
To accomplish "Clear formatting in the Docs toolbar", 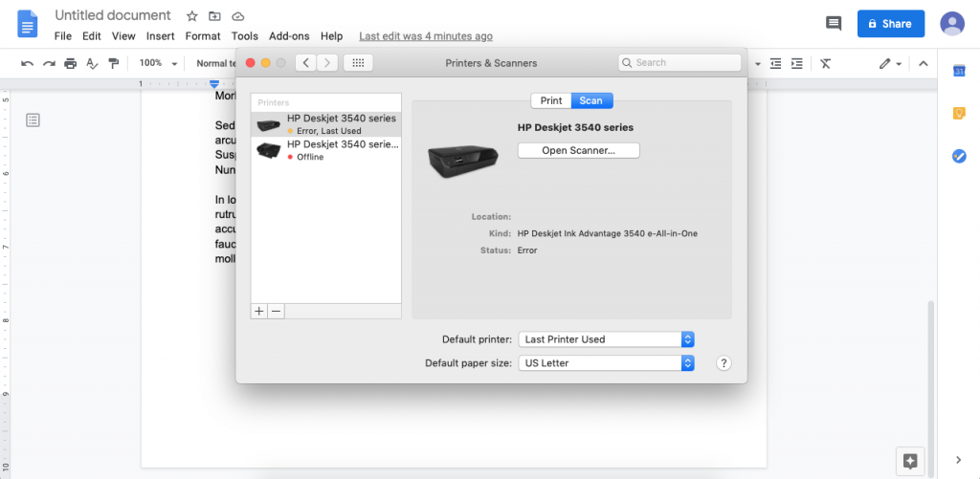I will click(826, 63).
